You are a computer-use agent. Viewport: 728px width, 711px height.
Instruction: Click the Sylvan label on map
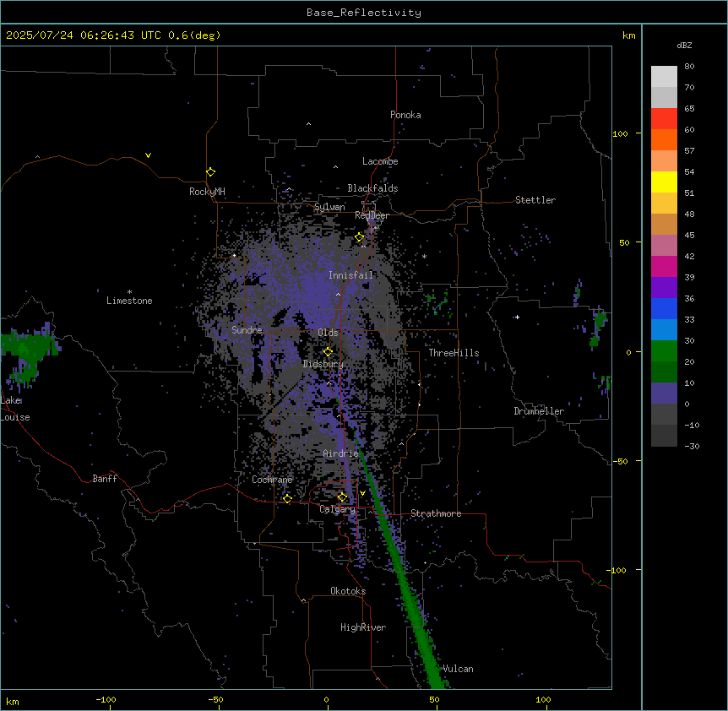329,207
